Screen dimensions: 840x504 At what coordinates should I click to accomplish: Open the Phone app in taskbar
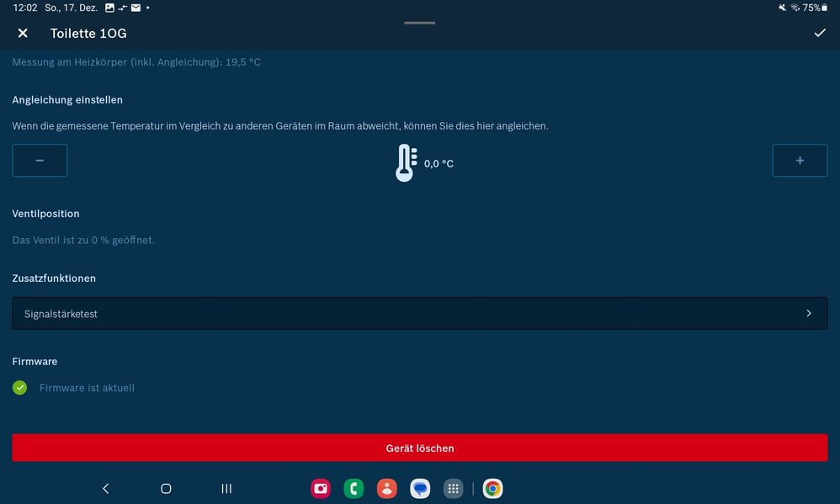[354, 488]
